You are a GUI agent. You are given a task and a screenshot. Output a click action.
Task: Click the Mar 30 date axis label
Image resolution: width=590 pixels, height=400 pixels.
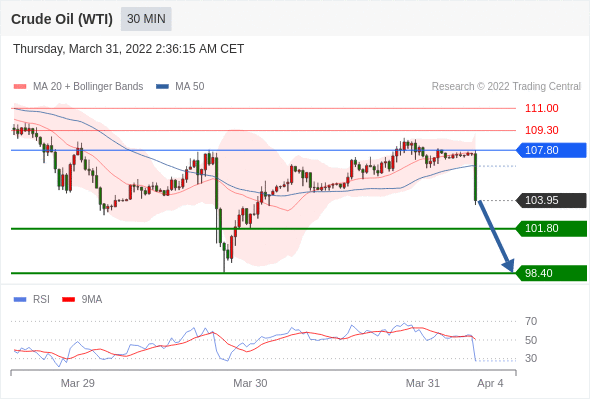click(250, 383)
